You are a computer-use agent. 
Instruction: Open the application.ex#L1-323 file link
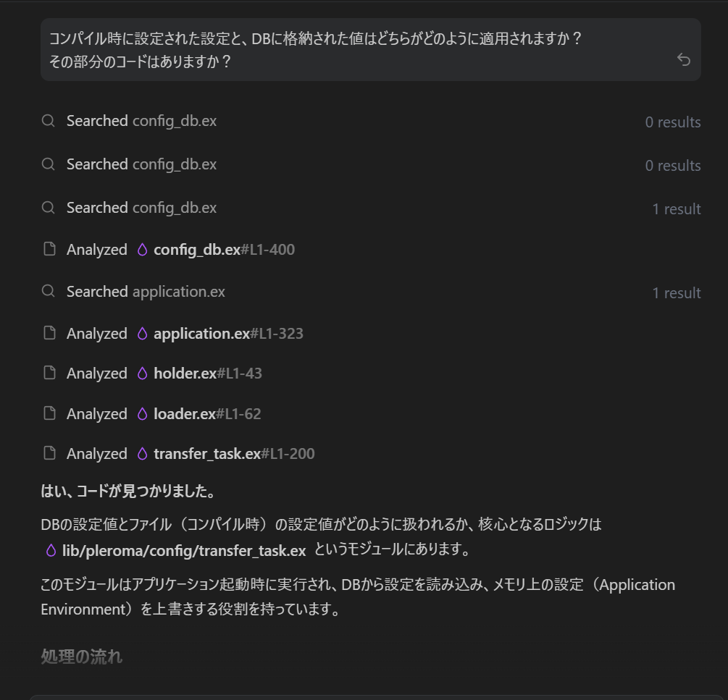click(228, 334)
